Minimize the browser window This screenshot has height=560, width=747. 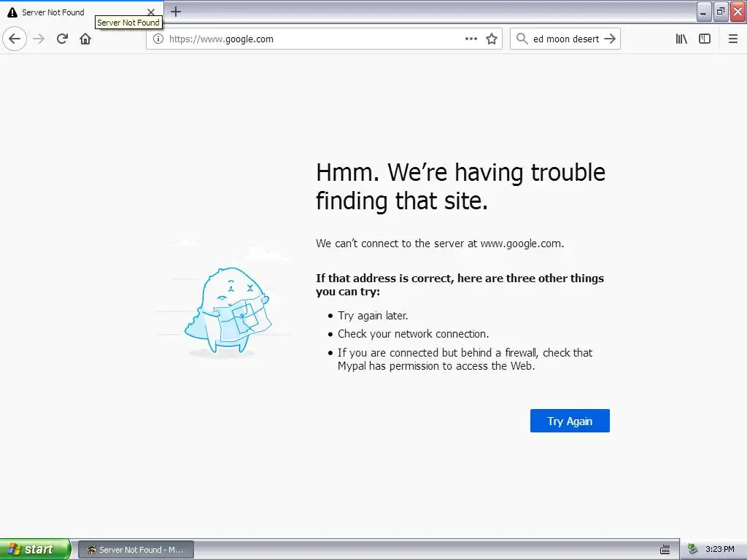coord(704,12)
